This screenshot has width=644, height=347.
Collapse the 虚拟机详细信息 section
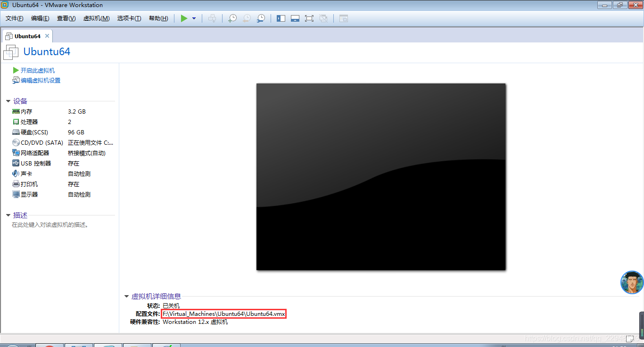(126, 297)
